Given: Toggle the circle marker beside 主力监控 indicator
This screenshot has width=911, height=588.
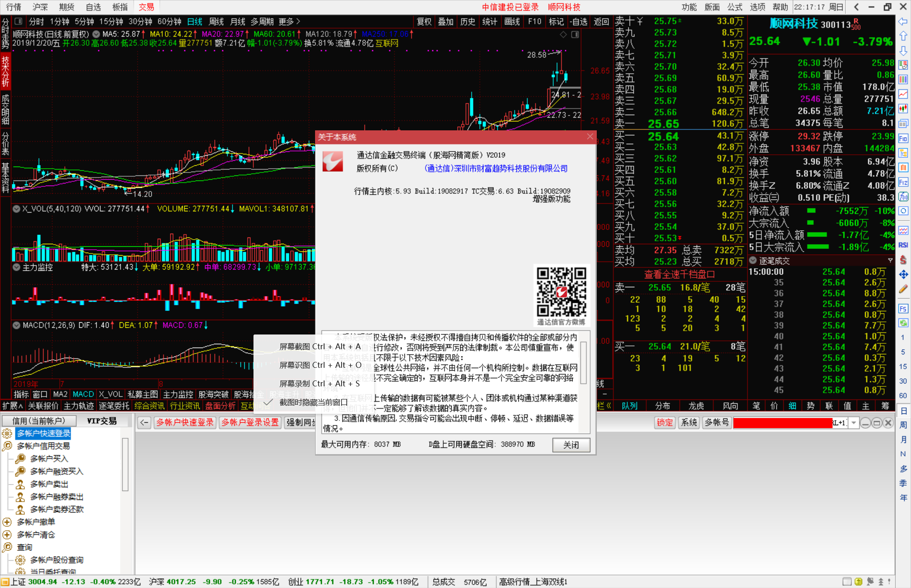Looking at the screenshot, I should click(16, 267).
